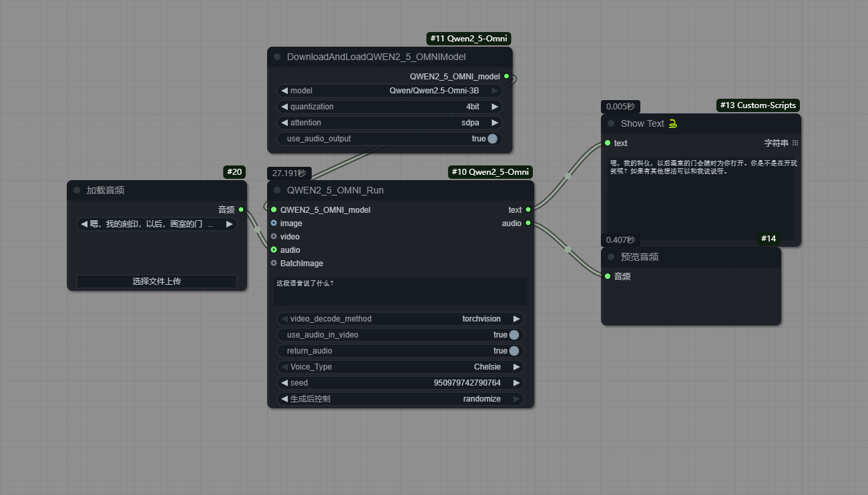This screenshot has height=495, width=868.
Task: Click the left arrow of the model selector
Action: (284, 91)
